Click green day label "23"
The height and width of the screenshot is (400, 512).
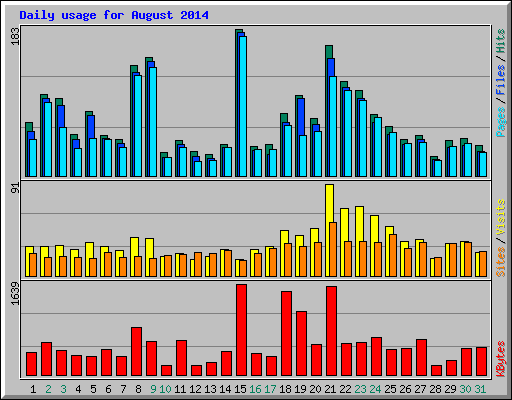360,389
